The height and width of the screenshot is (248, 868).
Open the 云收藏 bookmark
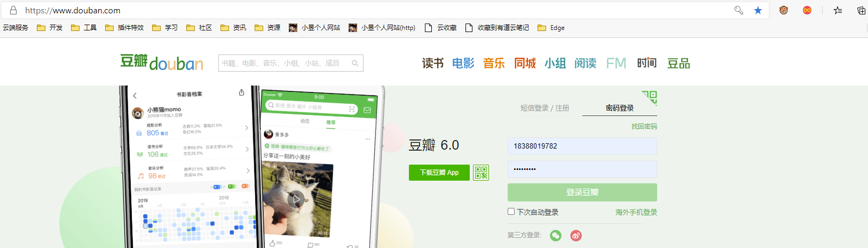pos(440,28)
